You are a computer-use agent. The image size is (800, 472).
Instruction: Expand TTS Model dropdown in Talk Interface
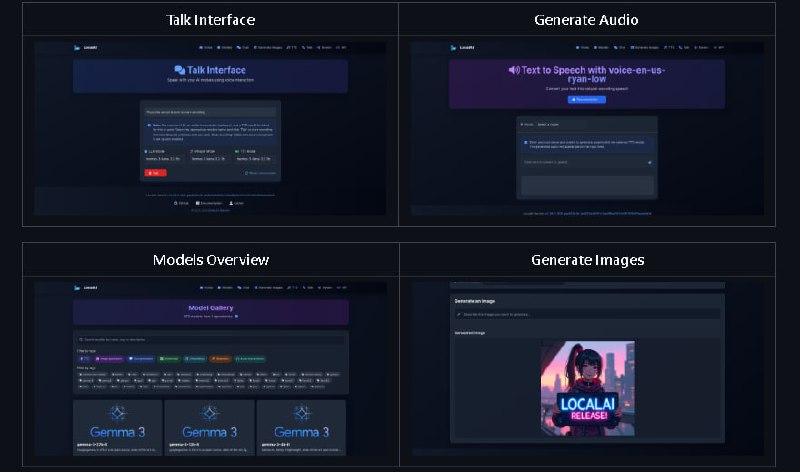click(254, 159)
